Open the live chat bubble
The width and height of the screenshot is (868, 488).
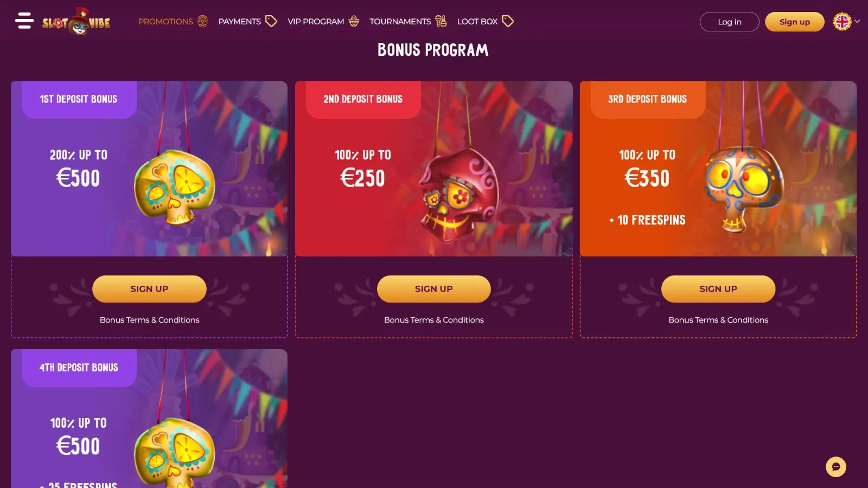[x=835, y=467]
